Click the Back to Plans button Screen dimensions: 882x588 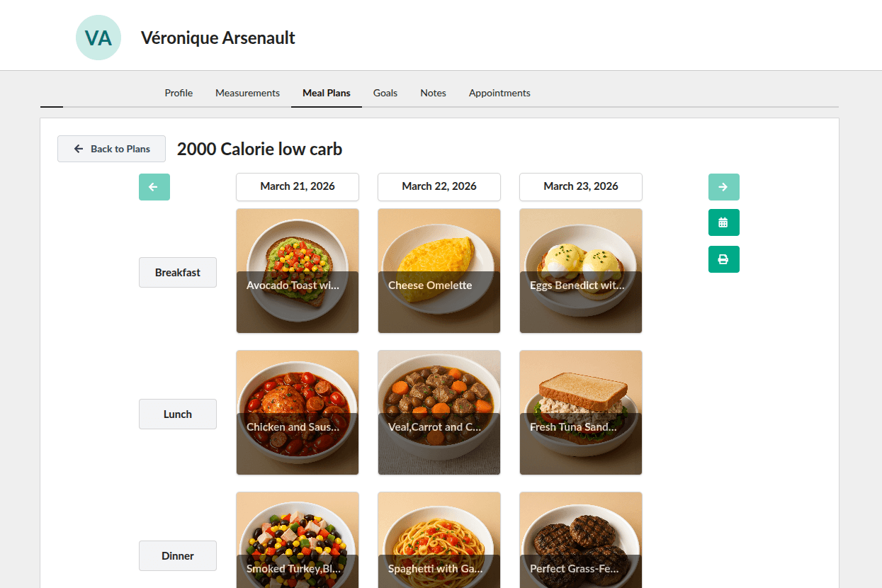tap(111, 149)
